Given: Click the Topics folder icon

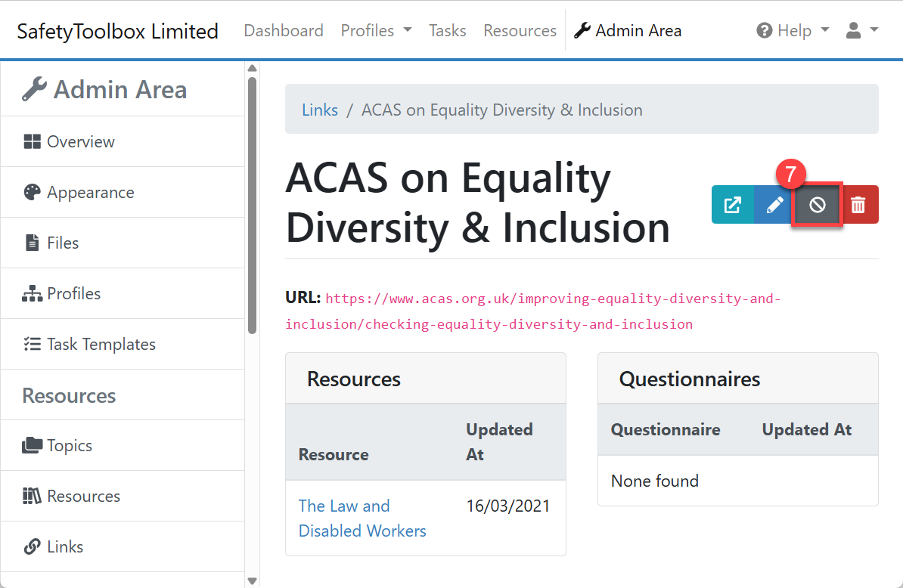Looking at the screenshot, I should [33, 445].
